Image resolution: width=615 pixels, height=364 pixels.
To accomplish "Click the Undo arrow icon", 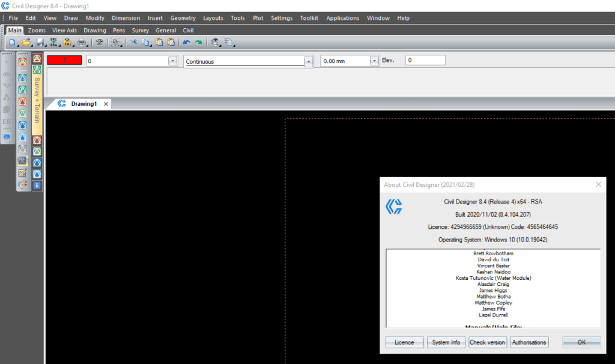I will 186,43.
